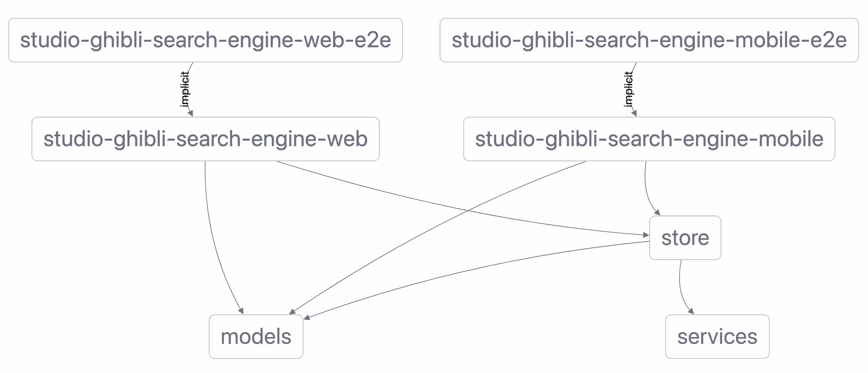868x373 pixels.
Task: Click arrowhead entering the services node
Action: point(691,311)
